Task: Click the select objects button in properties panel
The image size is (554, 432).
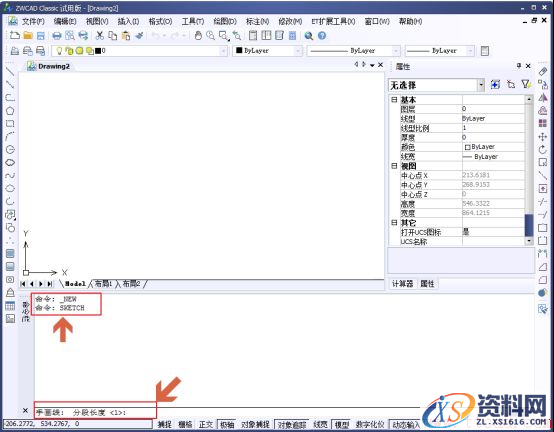Action: (511, 84)
